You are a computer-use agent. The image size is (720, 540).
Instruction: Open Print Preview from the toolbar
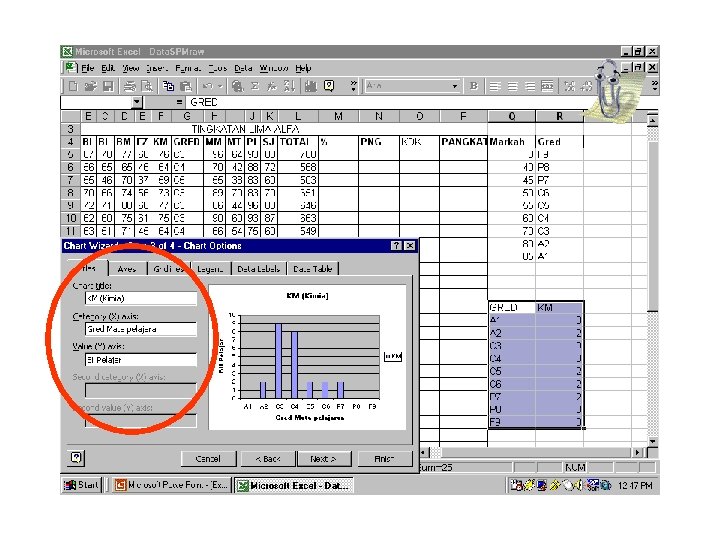tap(147, 86)
